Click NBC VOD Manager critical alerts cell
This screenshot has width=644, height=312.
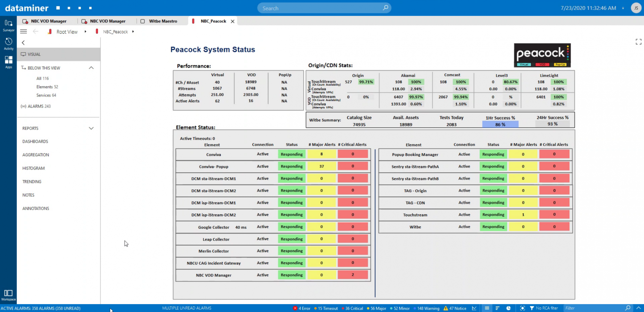pyautogui.click(x=353, y=275)
